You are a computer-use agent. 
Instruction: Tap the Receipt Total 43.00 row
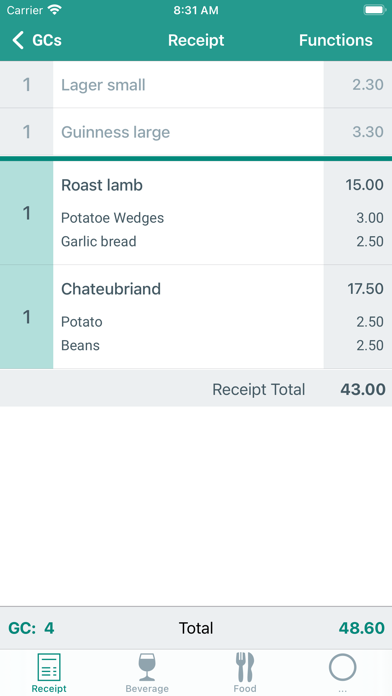pos(196,389)
